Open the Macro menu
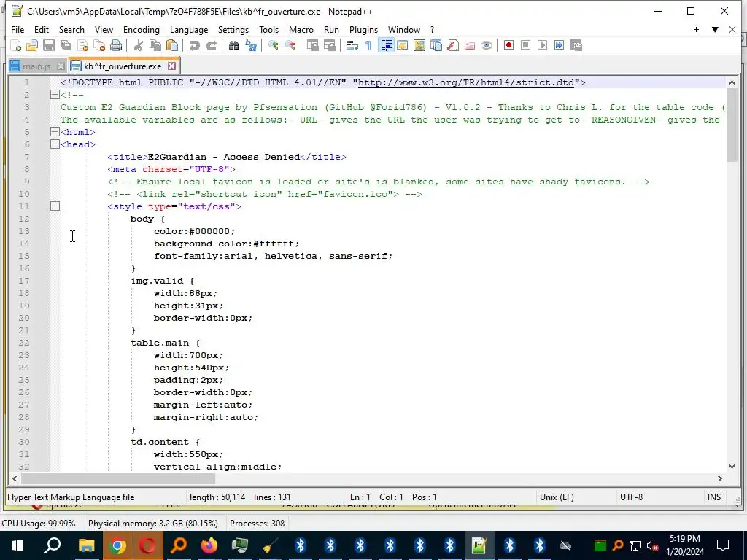747x560 pixels. click(x=301, y=29)
